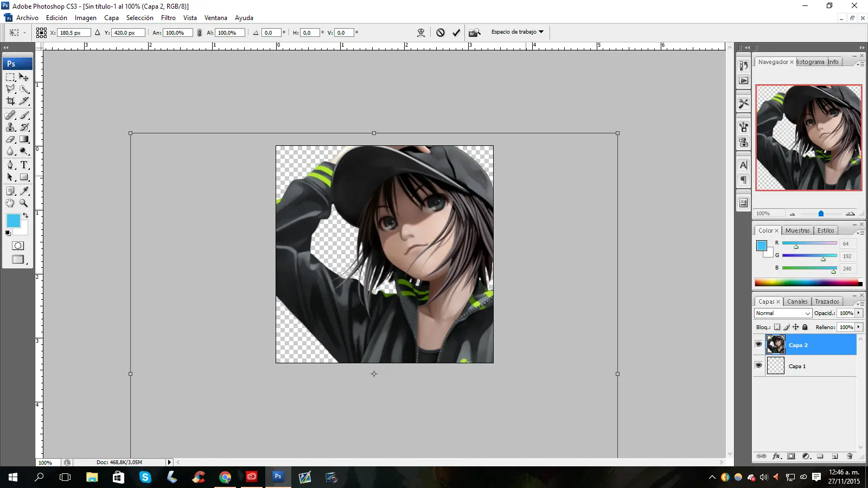The height and width of the screenshot is (488, 868).
Task: Switch to the Canales tab
Action: tap(797, 301)
